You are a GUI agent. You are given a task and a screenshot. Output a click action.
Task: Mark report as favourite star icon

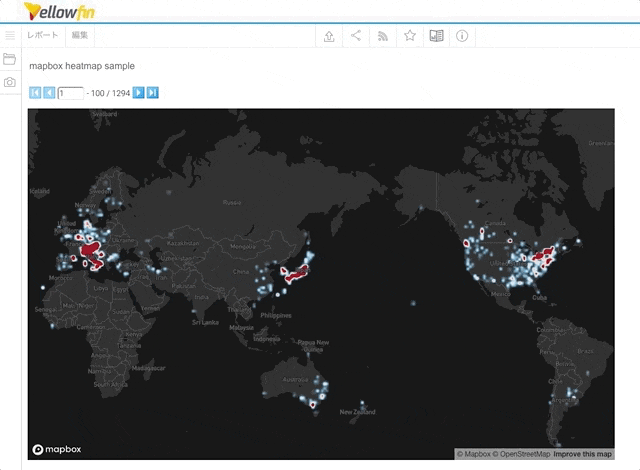click(410, 36)
